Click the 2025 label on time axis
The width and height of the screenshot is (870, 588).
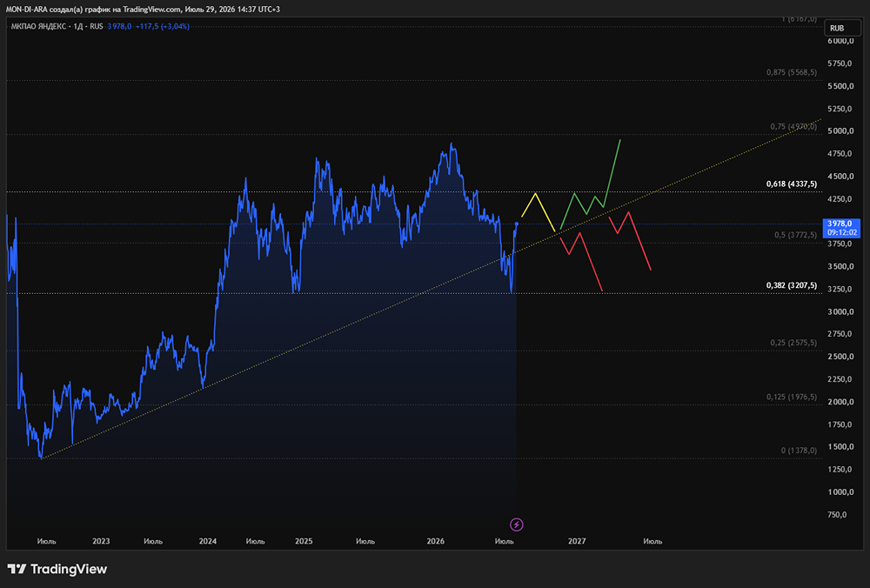pyautogui.click(x=304, y=541)
